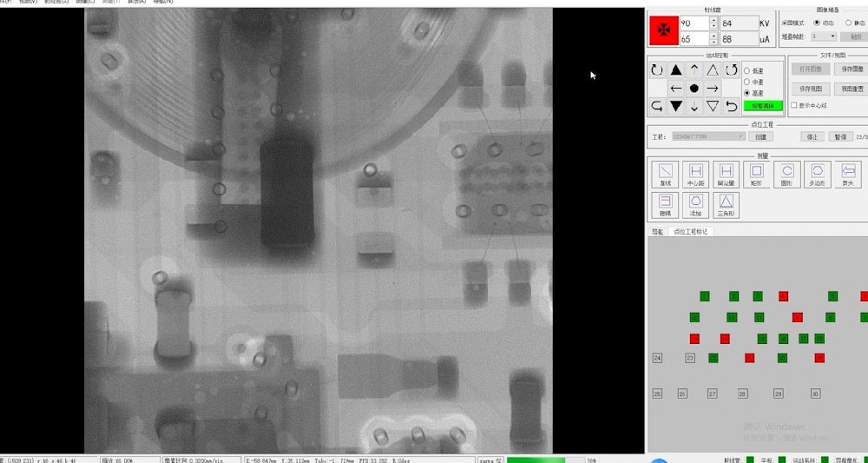The width and height of the screenshot is (868, 463).
Task: Increase the 90 KV voltage spinner
Action: [713, 19]
